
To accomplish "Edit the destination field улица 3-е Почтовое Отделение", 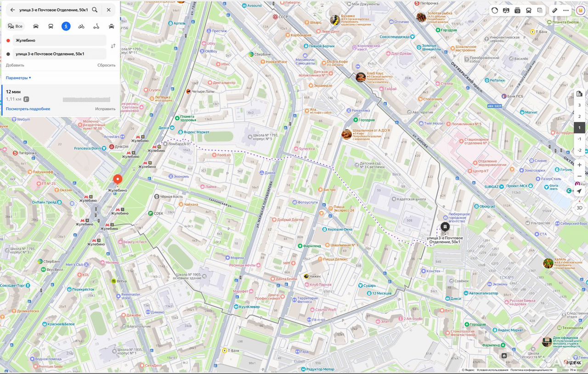I will tap(60, 54).
